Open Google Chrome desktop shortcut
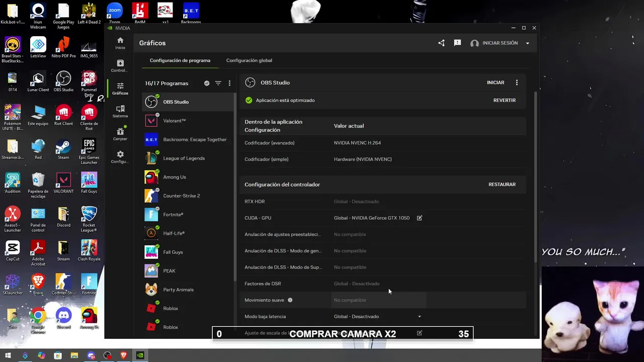 tap(38, 321)
